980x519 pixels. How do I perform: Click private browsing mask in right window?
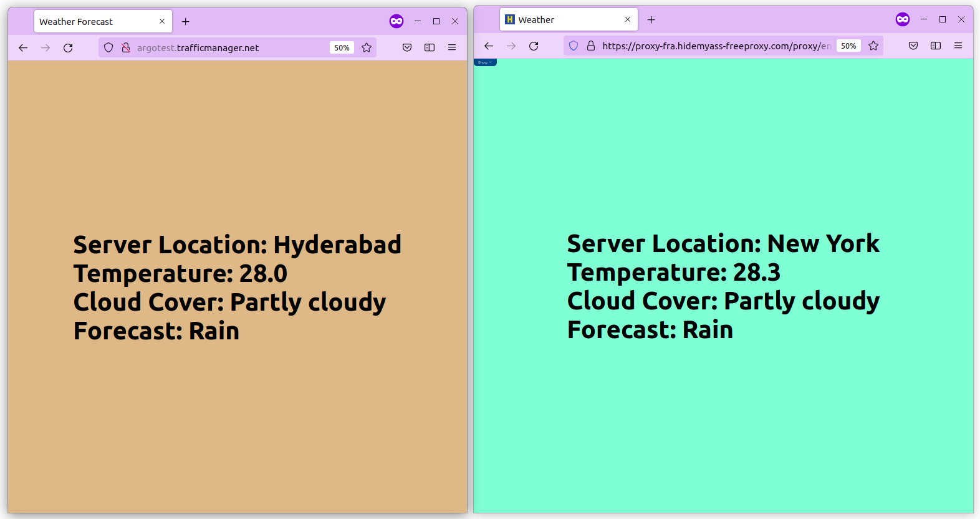[x=903, y=19]
